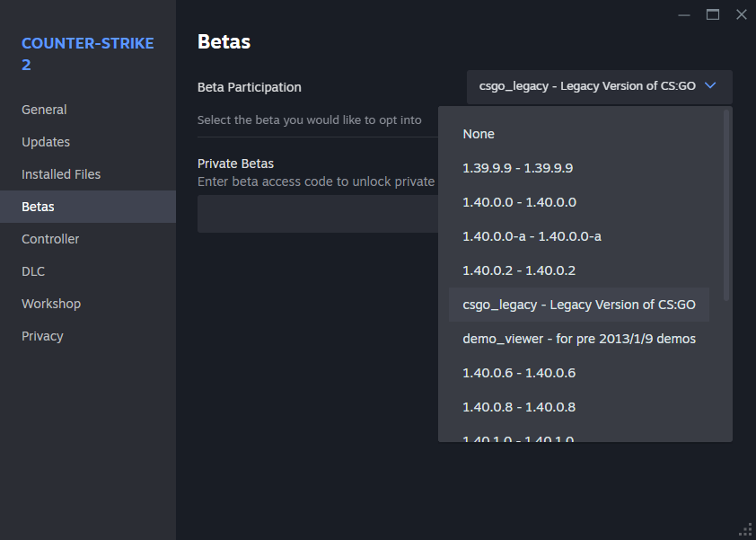Pick beta 1.40.0.0-a - 1.40.0.0-a
The width and height of the screenshot is (756, 540).
click(578, 236)
